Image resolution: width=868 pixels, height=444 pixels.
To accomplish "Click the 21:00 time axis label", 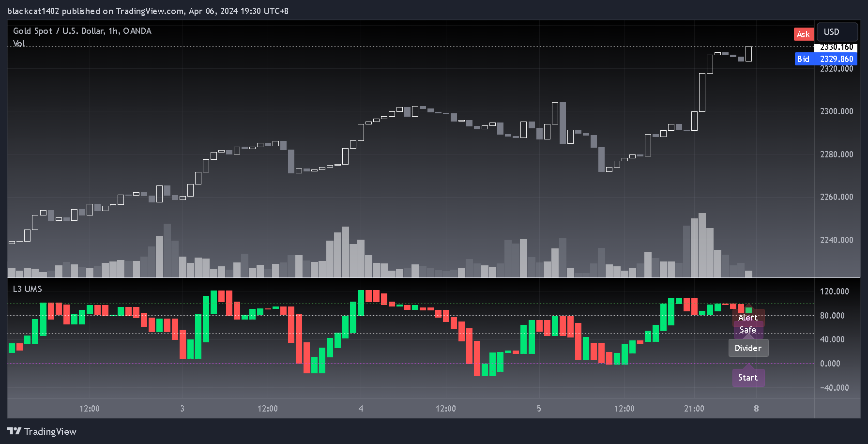I will pyautogui.click(x=694, y=409).
